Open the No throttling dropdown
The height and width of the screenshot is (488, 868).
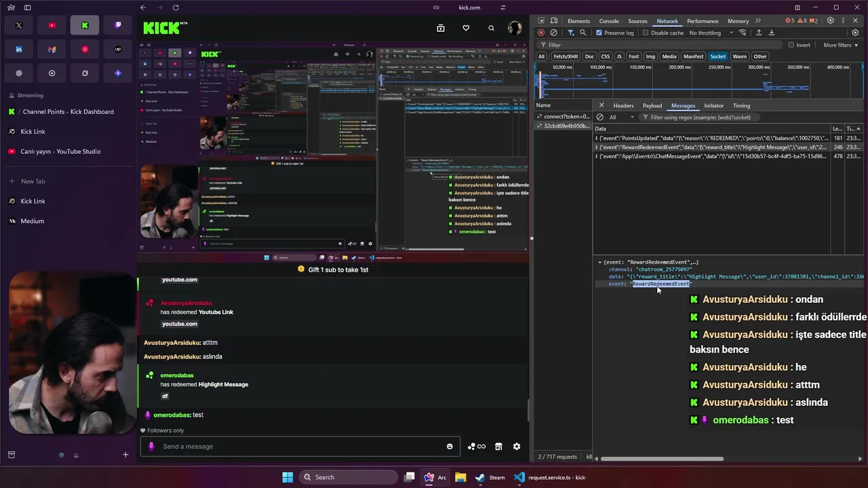711,33
